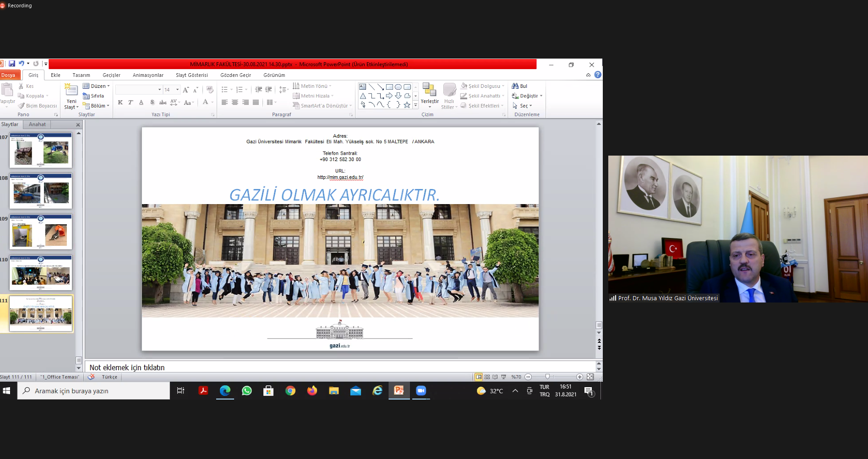Toggle bold K formatting
This screenshot has width=868, height=459.
coord(120,103)
